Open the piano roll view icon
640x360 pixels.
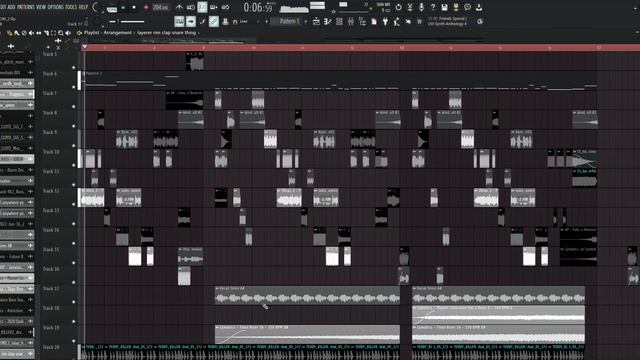pyautogui.click(x=327, y=21)
